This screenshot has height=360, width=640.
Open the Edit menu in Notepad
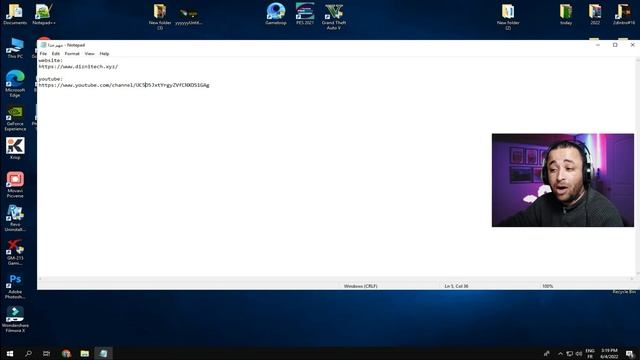(x=56, y=53)
